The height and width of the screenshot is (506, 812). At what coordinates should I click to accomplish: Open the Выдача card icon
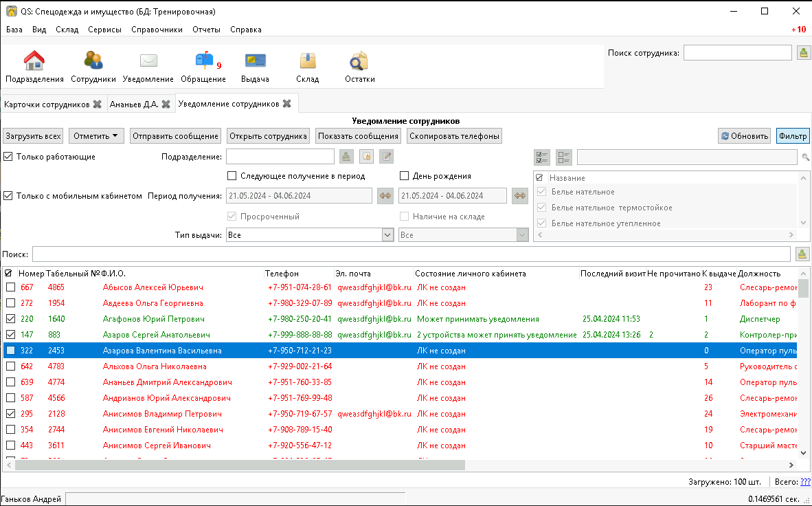point(256,60)
